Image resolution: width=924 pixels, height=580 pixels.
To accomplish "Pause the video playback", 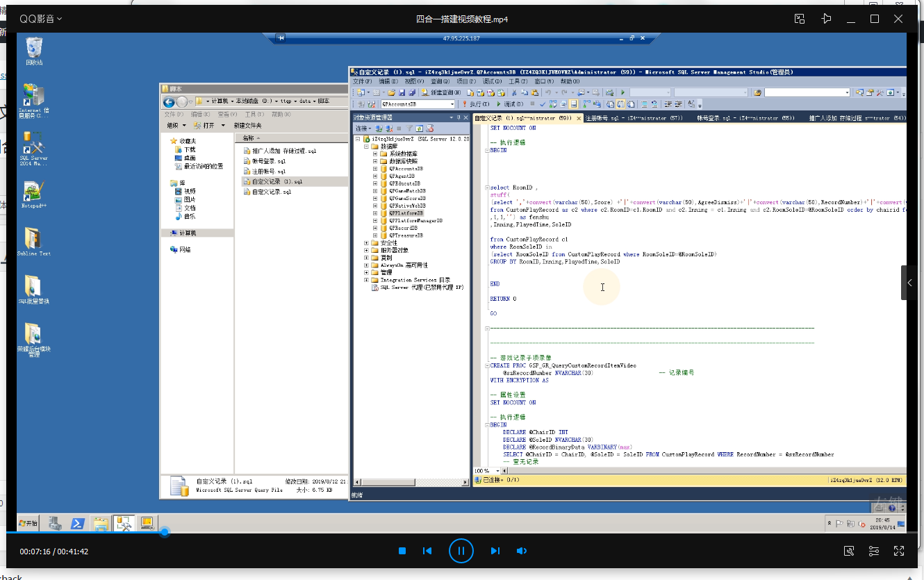I will pos(461,551).
